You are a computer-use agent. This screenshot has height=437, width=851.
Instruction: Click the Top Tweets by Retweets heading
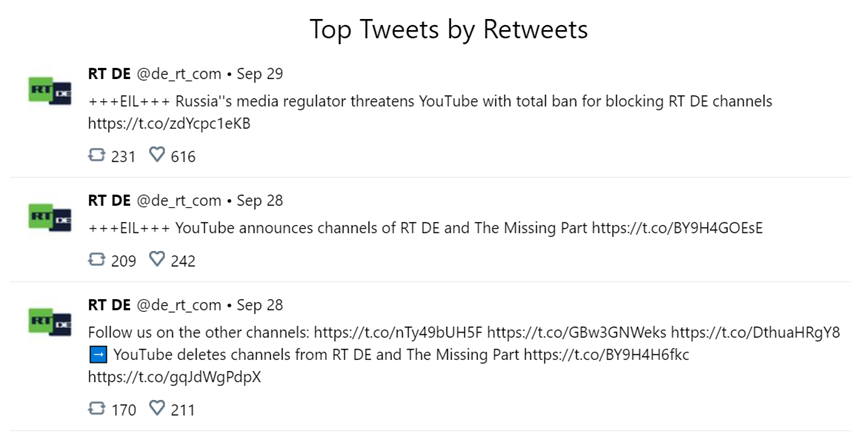[x=448, y=29]
